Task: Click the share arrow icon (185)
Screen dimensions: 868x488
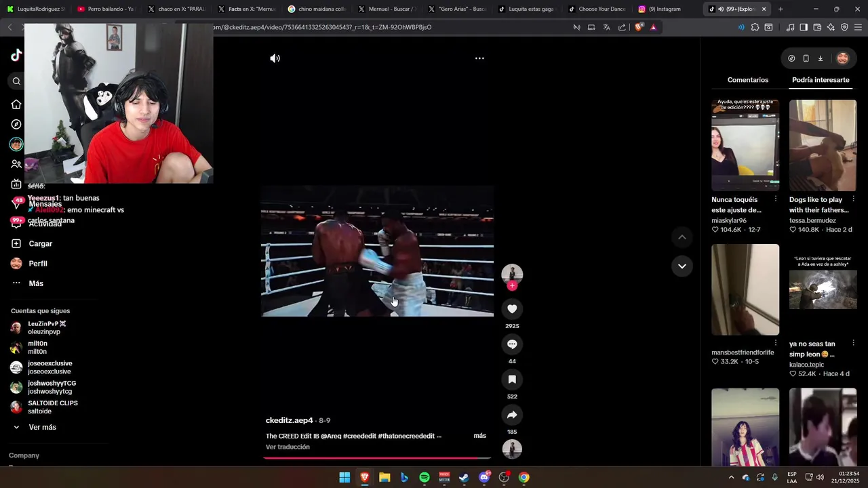Action: 512,415
